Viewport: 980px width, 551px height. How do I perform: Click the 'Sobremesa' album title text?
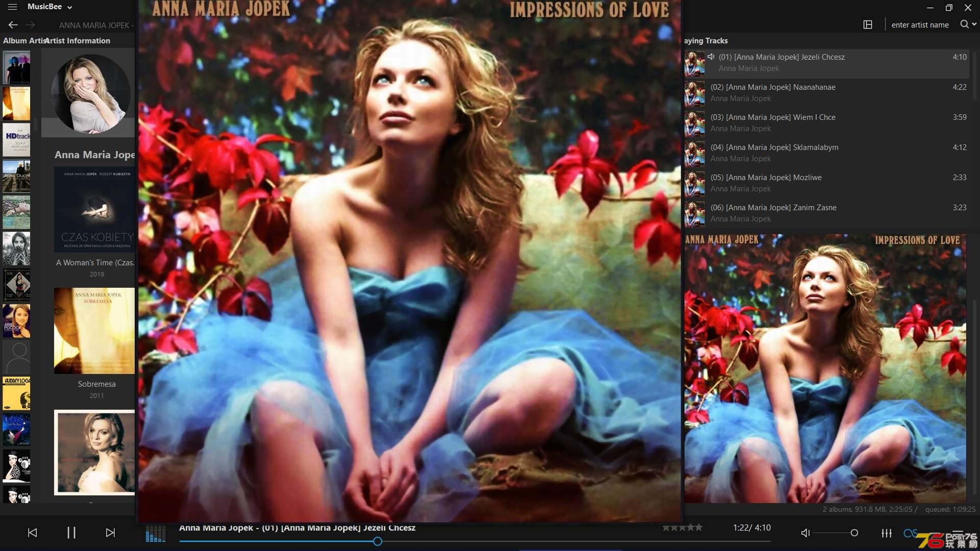(x=97, y=384)
